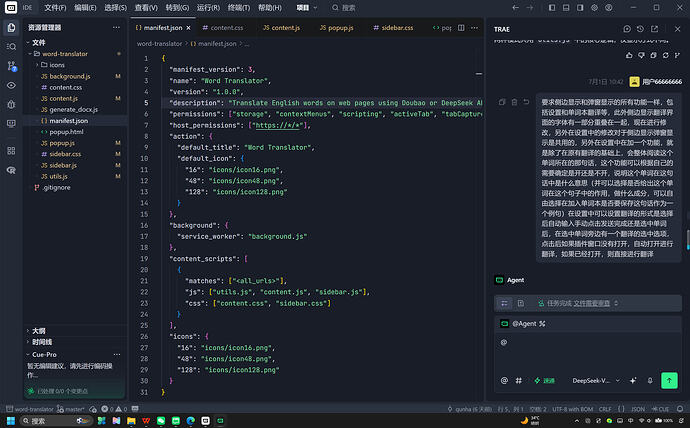
Task: Switch to the popup.js editor tab
Action: click(337, 28)
